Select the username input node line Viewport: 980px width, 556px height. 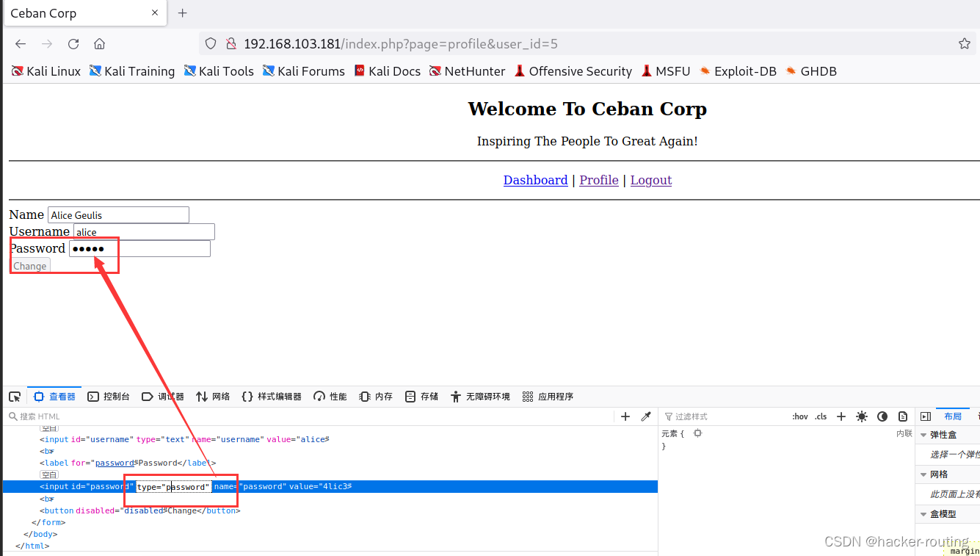(185, 439)
